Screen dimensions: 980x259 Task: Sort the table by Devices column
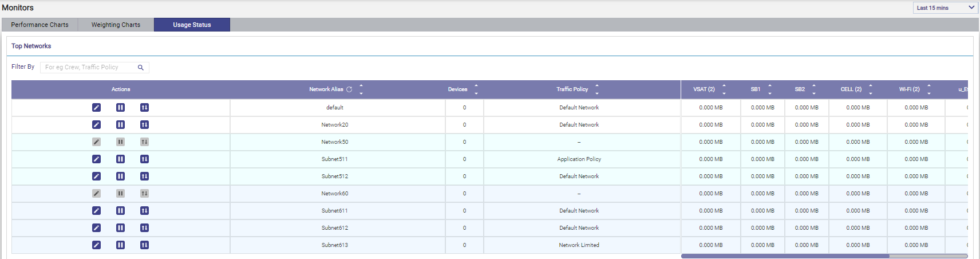pos(476,89)
